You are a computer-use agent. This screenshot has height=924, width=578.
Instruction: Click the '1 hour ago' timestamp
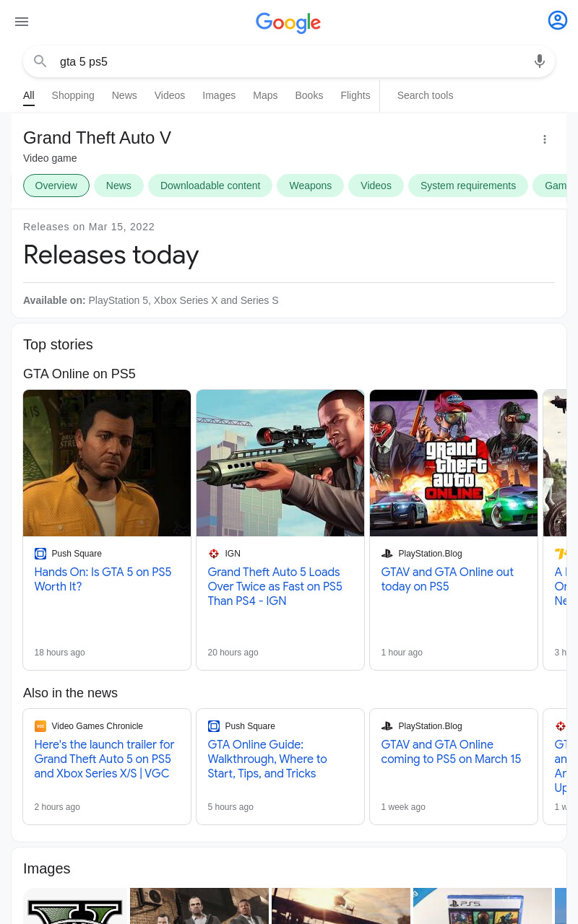(x=402, y=653)
